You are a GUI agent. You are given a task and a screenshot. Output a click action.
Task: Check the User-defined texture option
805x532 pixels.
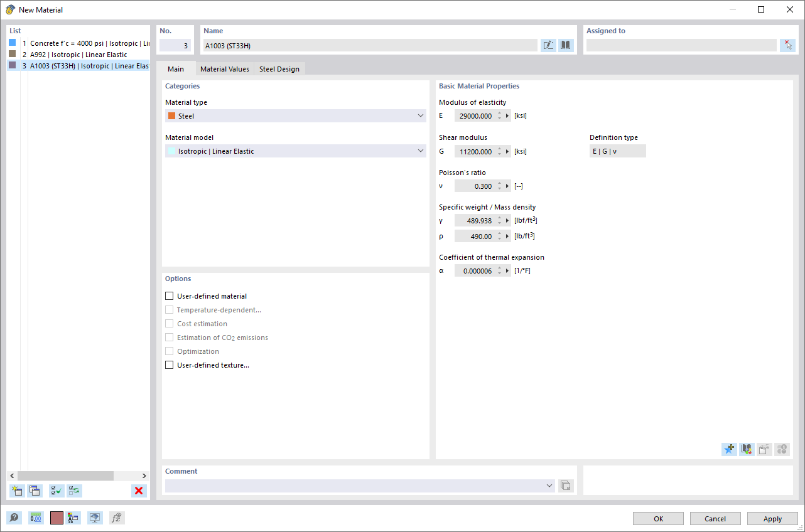[169, 364]
